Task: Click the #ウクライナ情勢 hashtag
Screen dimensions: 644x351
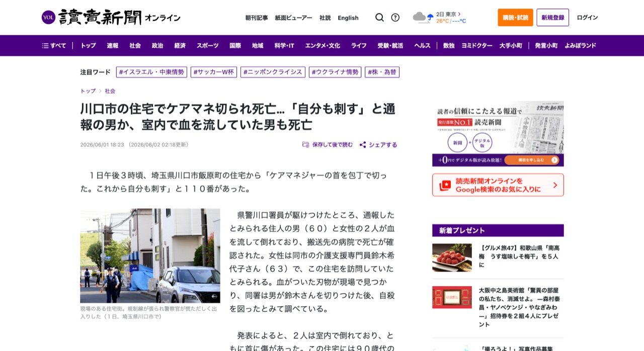Action: click(335, 72)
